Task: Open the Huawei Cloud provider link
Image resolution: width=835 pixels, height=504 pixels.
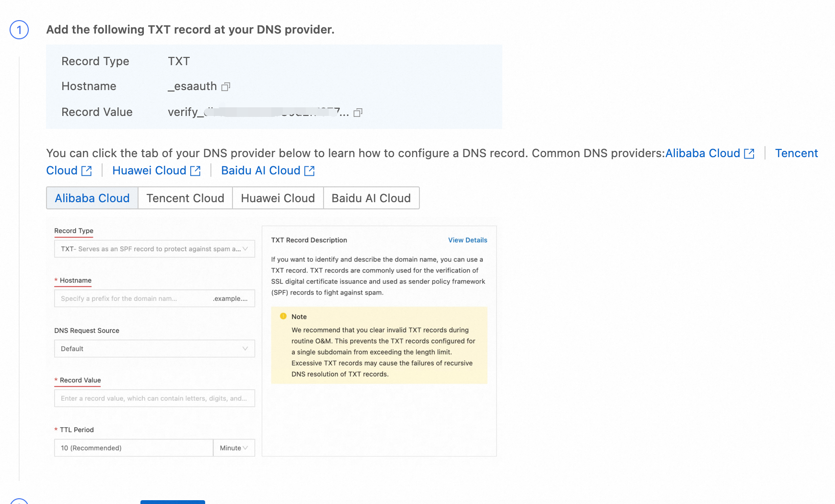Action: click(149, 171)
